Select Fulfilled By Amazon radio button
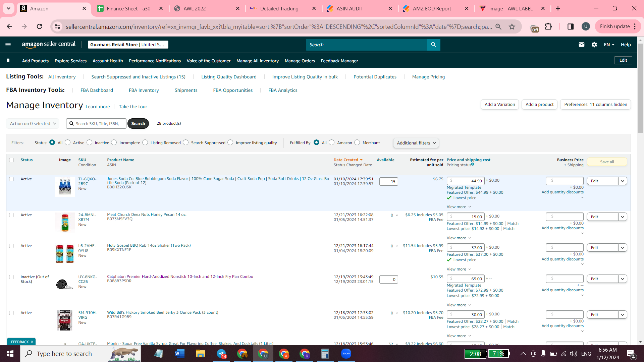Image resolution: width=644 pixels, height=362 pixels. pyautogui.click(x=332, y=142)
